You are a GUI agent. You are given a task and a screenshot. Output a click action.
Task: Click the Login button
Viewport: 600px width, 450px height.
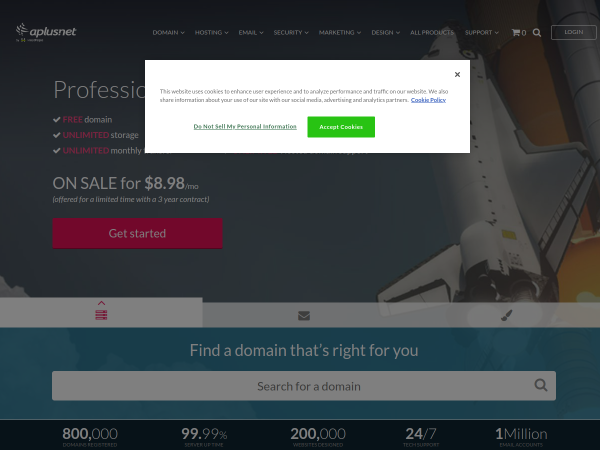[x=574, y=32]
